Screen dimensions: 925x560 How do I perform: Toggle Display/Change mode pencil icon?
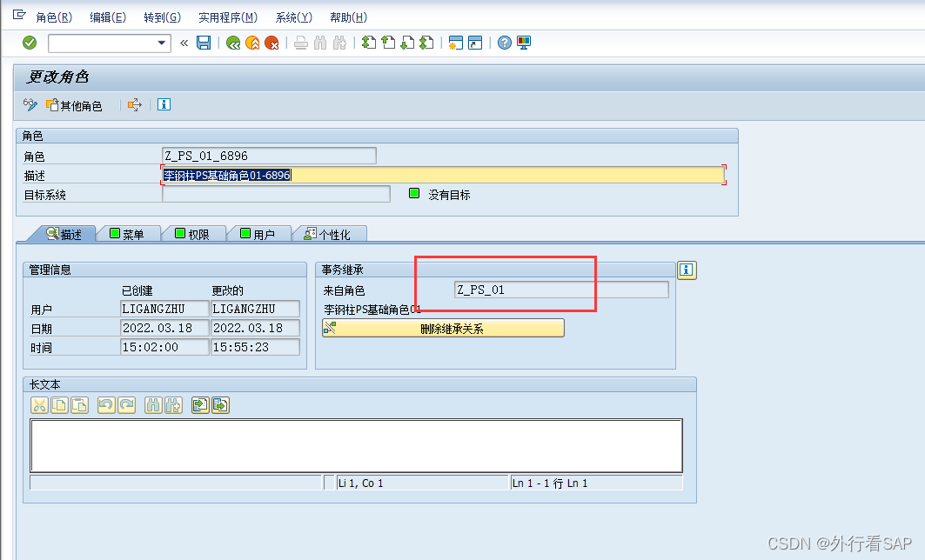point(30,105)
